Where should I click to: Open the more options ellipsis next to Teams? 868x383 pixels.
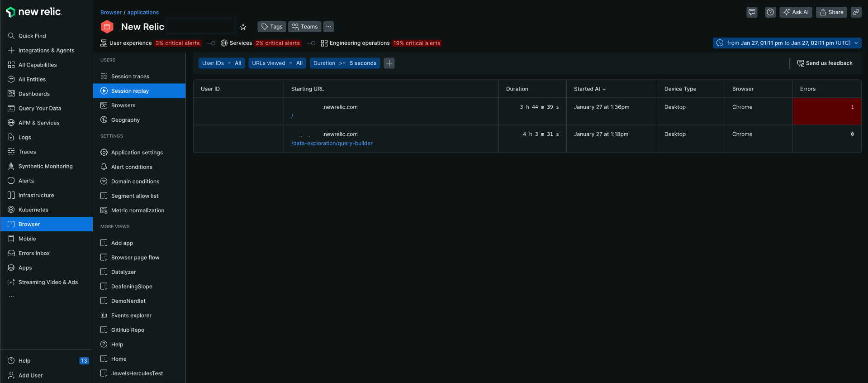[329, 27]
